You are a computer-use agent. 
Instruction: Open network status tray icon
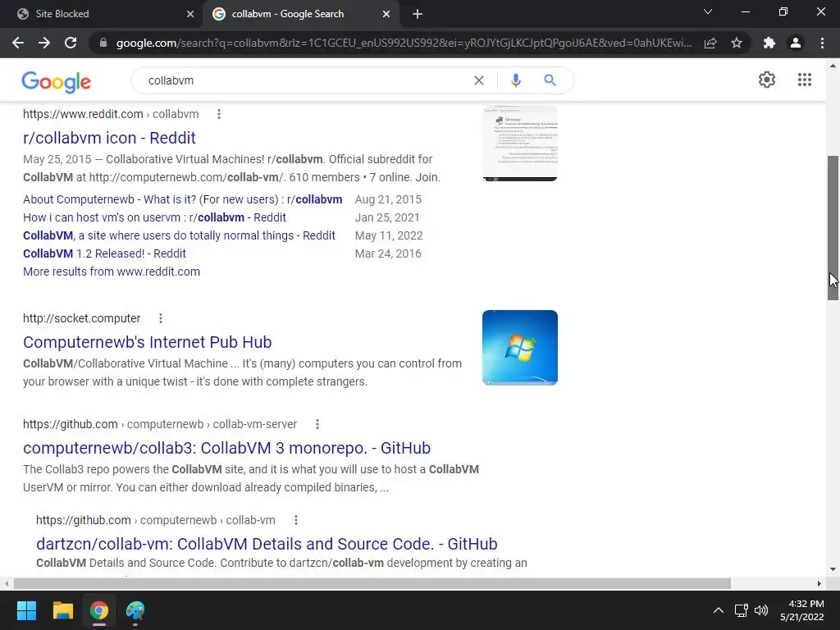741,610
